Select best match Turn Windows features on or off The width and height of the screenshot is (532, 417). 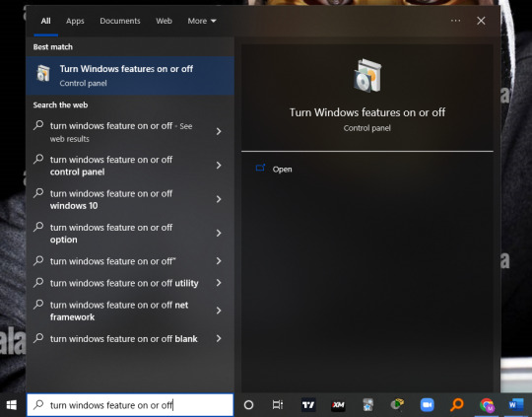(130, 75)
